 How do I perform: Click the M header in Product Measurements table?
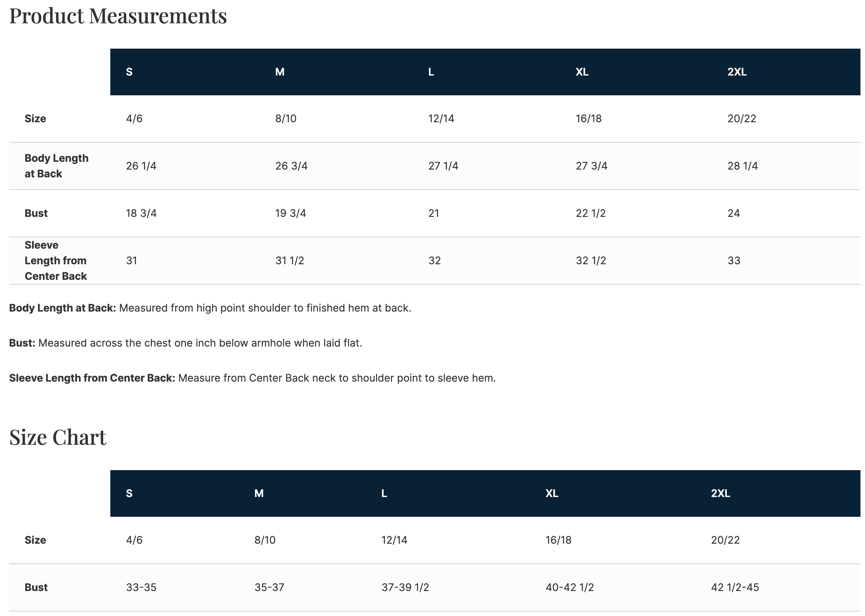click(x=279, y=72)
